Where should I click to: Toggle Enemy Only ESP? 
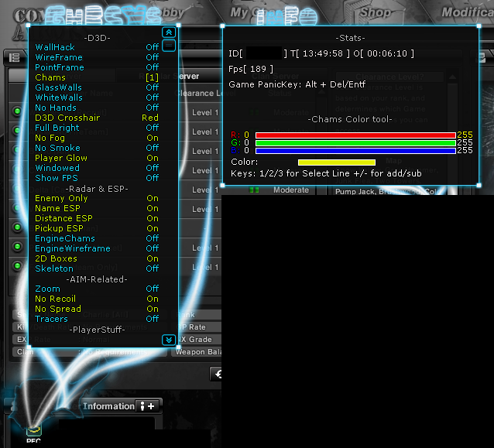pyautogui.click(x=97, y=198)
